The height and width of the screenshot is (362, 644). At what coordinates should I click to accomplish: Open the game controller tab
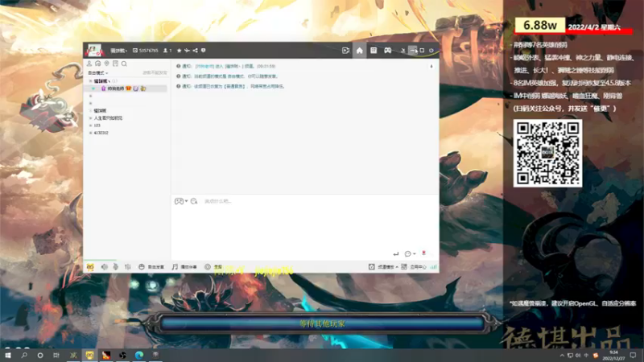click(x=387, y=50)
